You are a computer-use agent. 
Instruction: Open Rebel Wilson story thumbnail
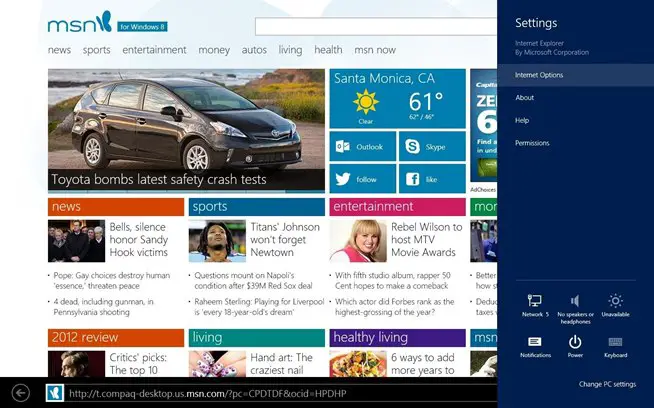point(358,241)
